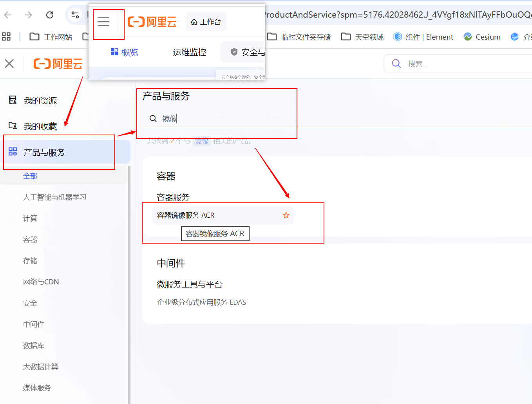Click the 产品与服务 grid icon
The height and width of the screenshot is (404, 532).
pos(13,152)
